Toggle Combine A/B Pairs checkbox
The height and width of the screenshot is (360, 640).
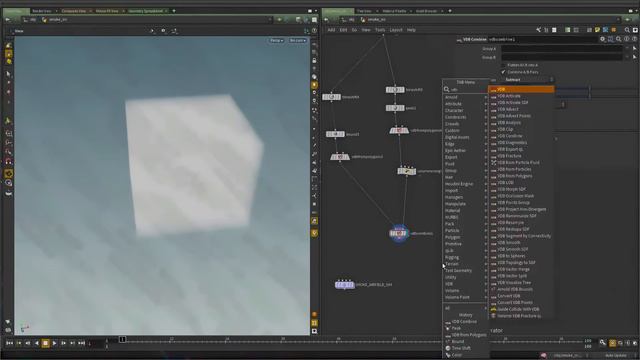[503, 72]
